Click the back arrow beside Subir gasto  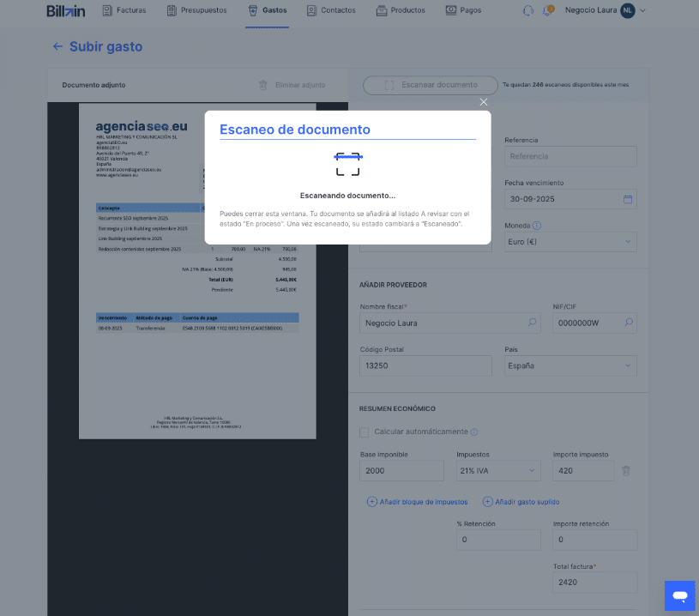coord(57,47)
